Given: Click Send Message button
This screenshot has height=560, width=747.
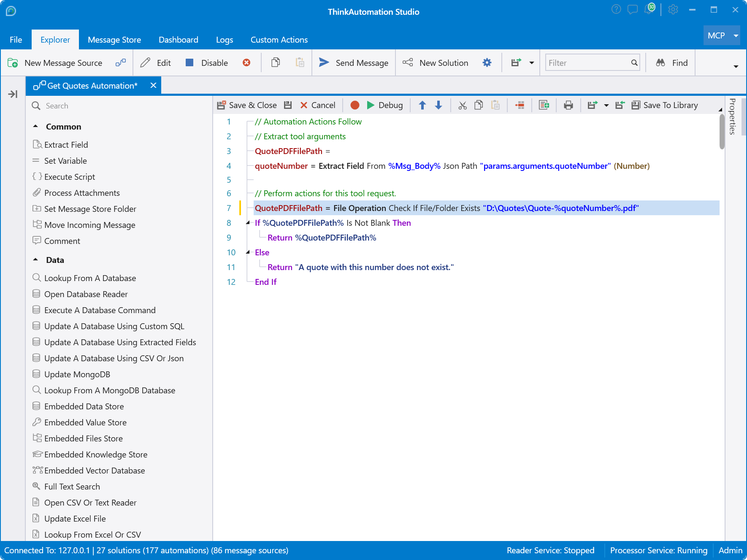Looking at the screenshot, I should pos(354,63).
